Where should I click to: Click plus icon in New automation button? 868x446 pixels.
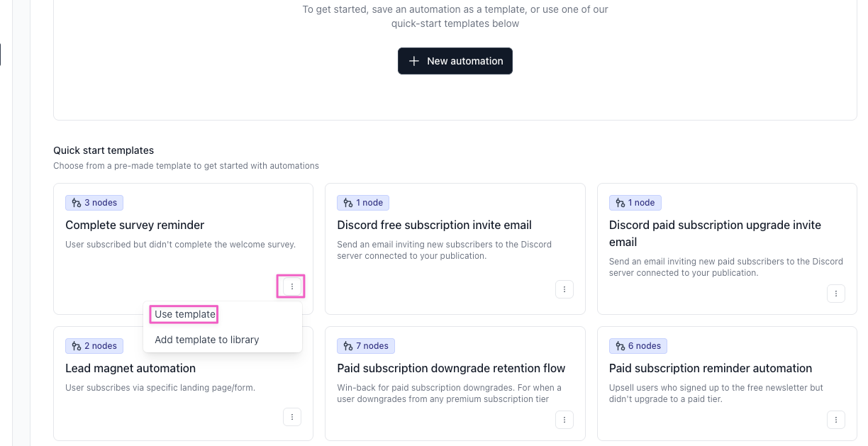[x=415, y=61]
